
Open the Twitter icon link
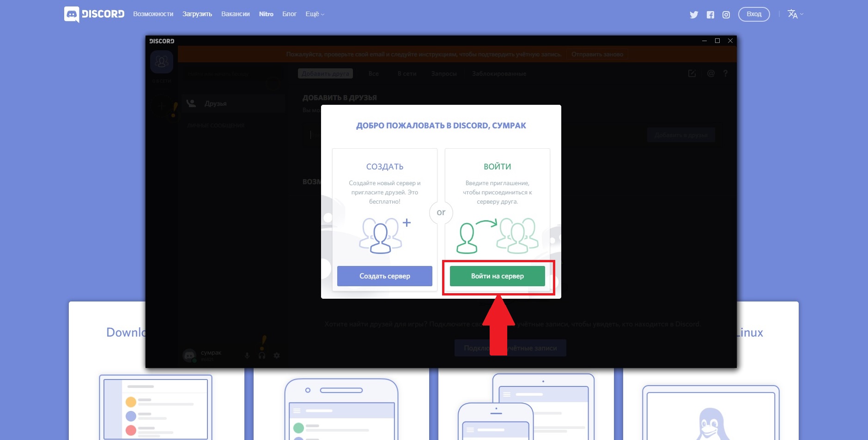pos(694,15)
